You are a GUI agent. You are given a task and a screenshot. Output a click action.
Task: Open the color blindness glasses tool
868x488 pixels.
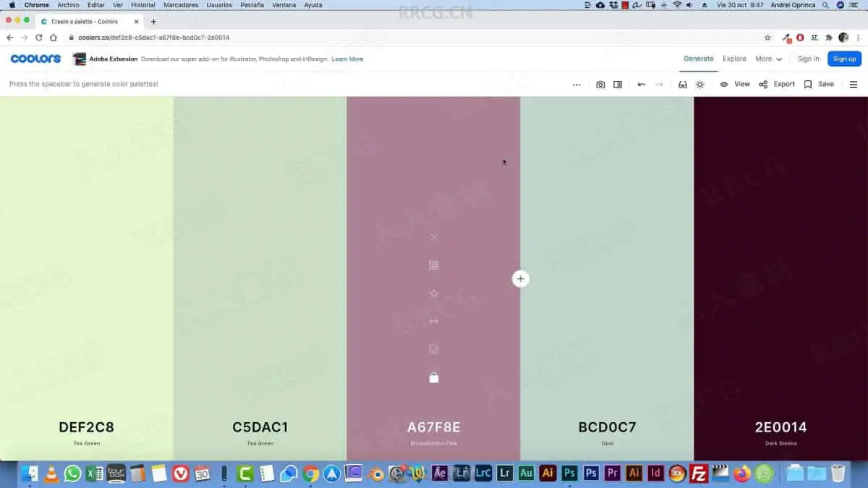(682, 85)
